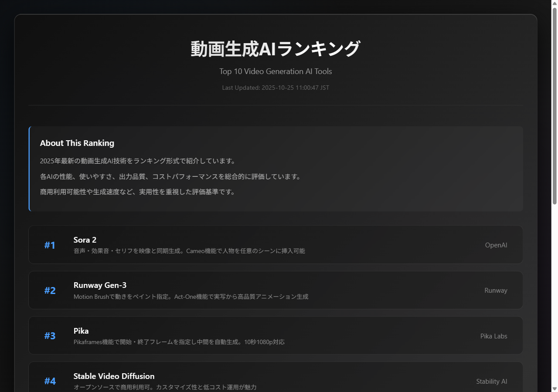Click the scrollbar up arrow
This screenshot has height=392, width=558.
coord(555,4)
